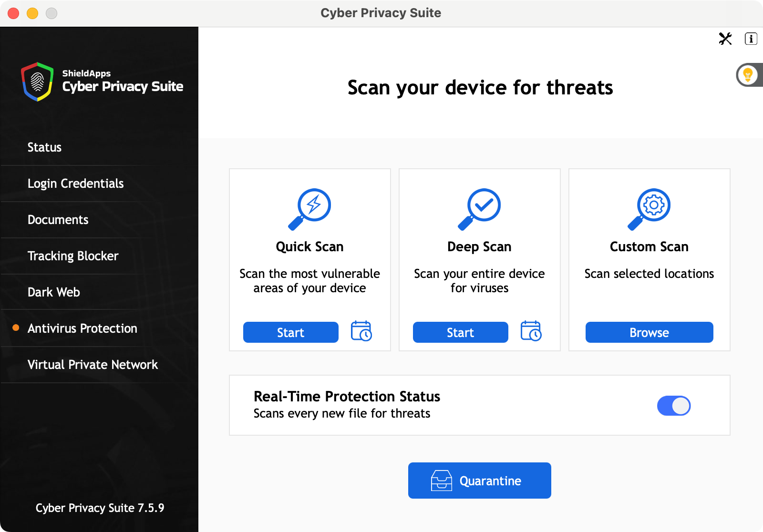Image resolution: width=763 pixels, height=532 pixels.
Task: Click the Quick Scan magnifier icon
Action: coord(310,209)
